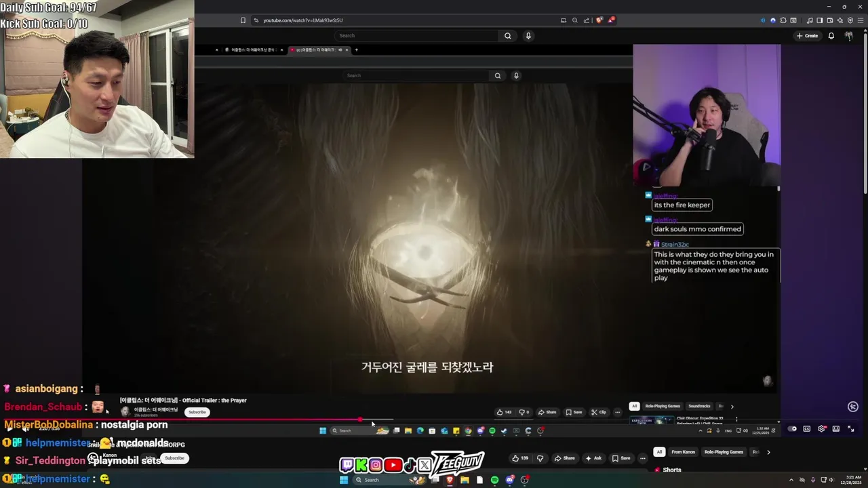Select the lower Role-Playing Games chip

(x=724, y=452)
